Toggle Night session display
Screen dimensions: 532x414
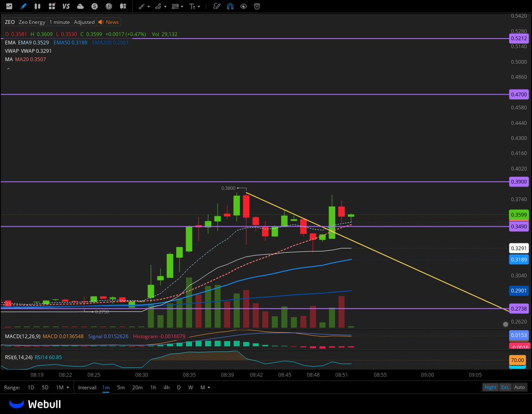[490, 387]
